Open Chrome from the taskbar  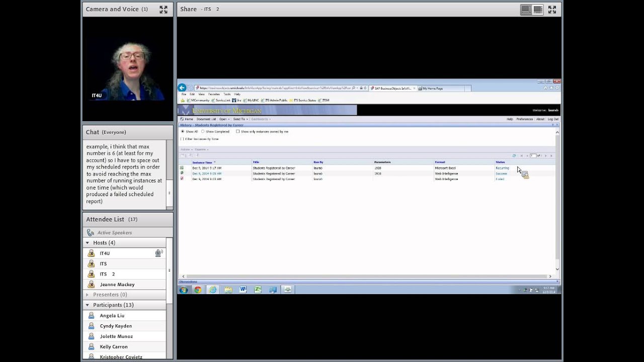coord(198,290)
